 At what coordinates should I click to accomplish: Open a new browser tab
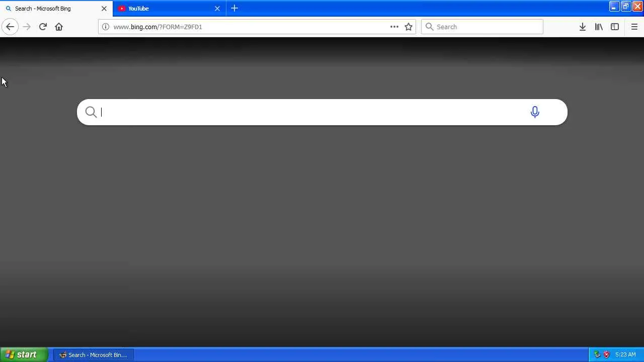click(234, 8)
